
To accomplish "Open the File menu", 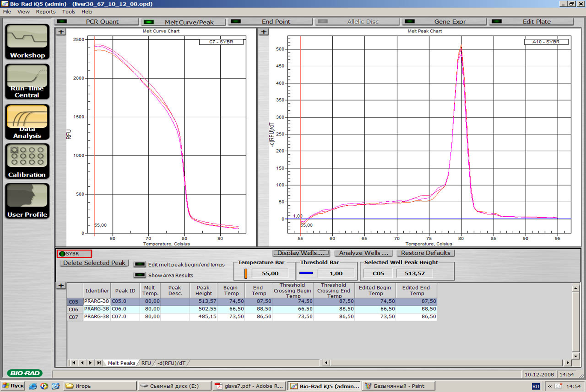I will tap(7, 12).
